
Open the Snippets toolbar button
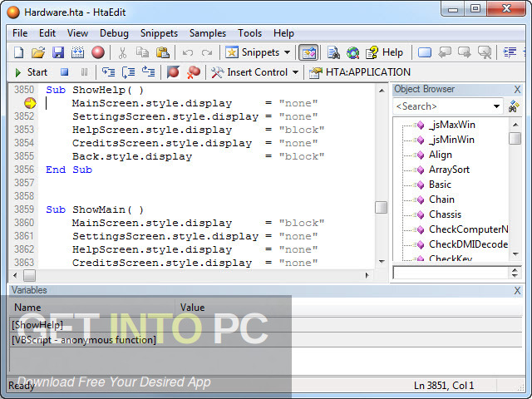252,52
